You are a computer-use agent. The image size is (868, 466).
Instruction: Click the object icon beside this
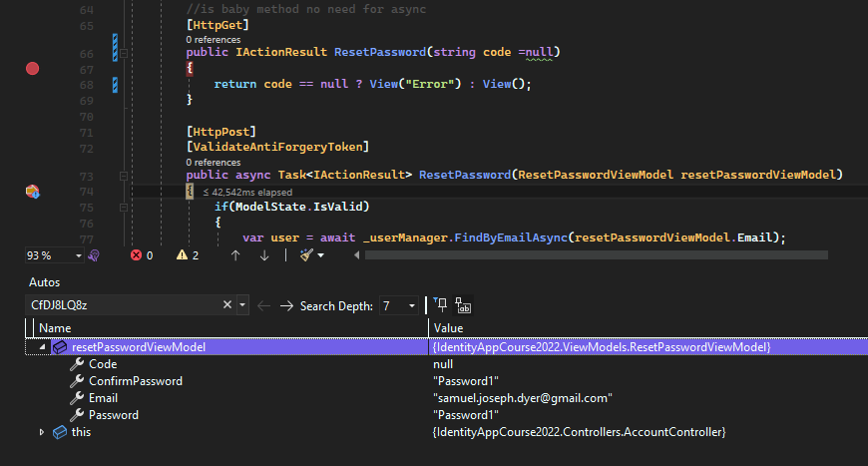[60, 432]
